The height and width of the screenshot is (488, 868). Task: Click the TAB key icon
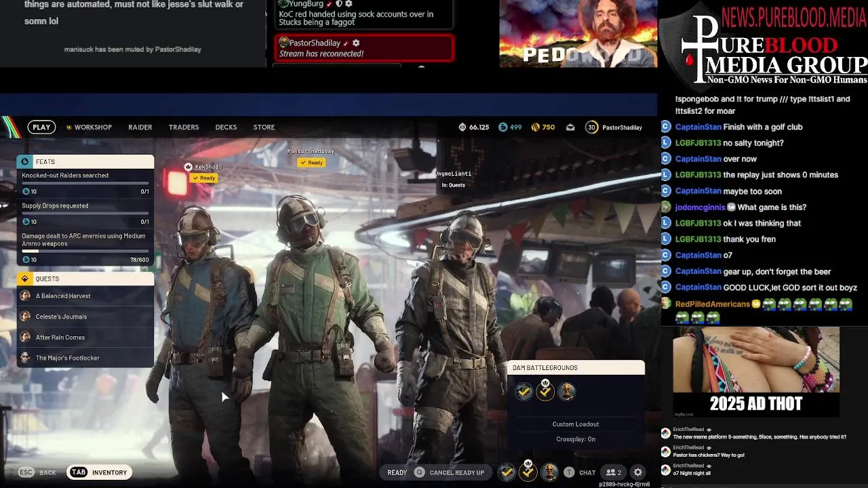coord(79,472)
